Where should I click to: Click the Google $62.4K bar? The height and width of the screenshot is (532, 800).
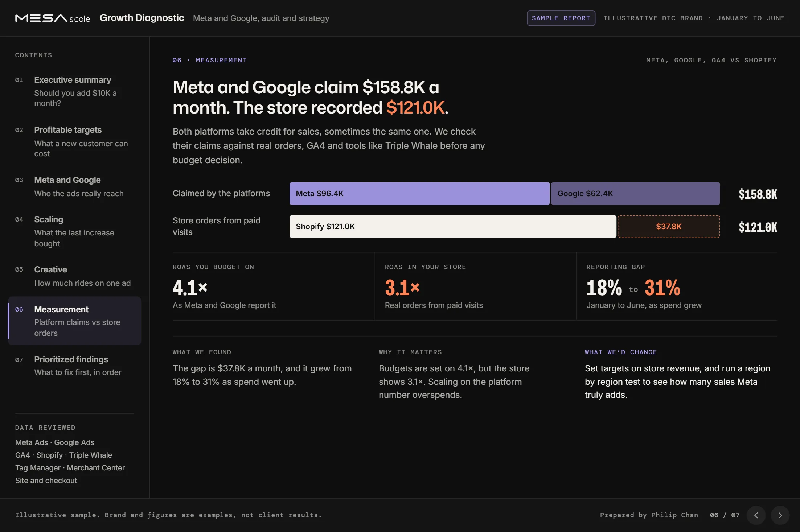coord(635,194)
